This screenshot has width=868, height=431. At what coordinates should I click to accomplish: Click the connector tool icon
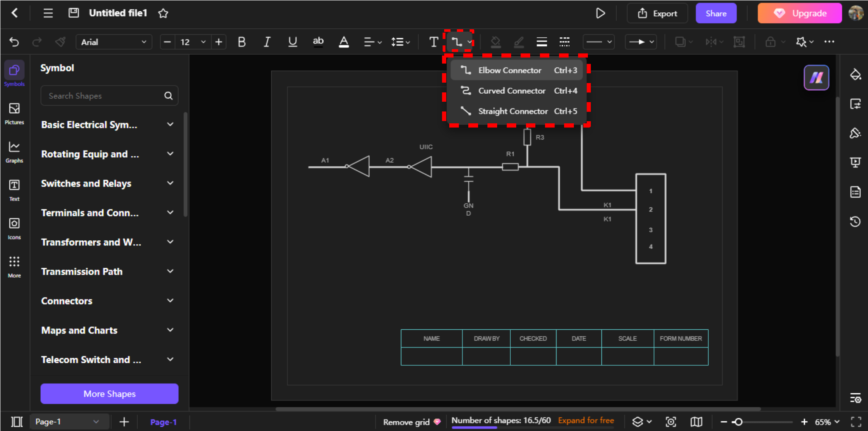456,42
